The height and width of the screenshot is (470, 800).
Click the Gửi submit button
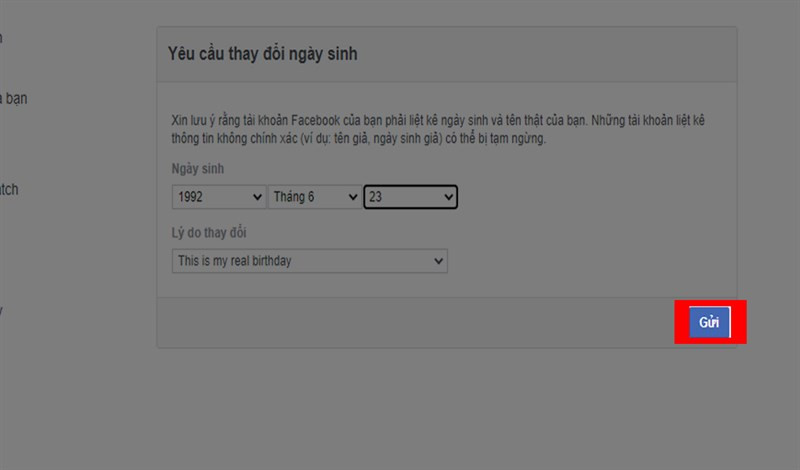(x=709, y=322)
